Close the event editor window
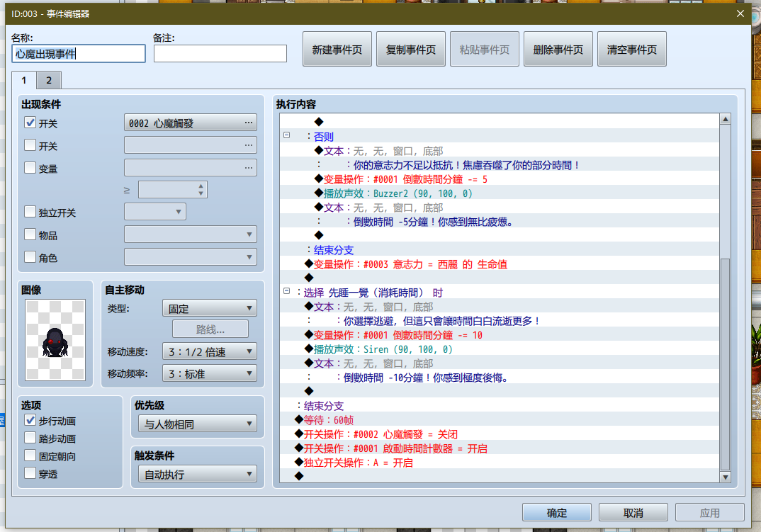The image size is (761, 532). click(x=740, y=13)
